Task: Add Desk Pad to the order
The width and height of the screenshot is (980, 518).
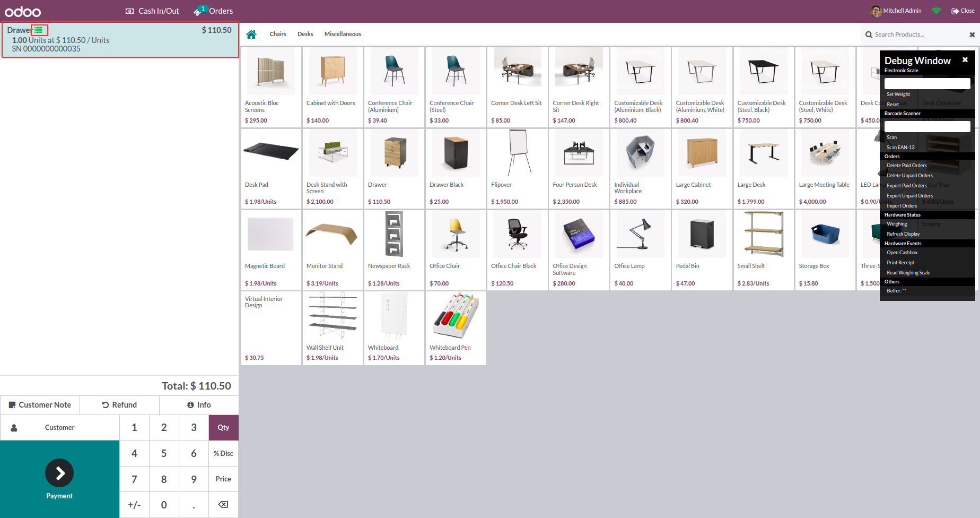Action: pos(271,169)
